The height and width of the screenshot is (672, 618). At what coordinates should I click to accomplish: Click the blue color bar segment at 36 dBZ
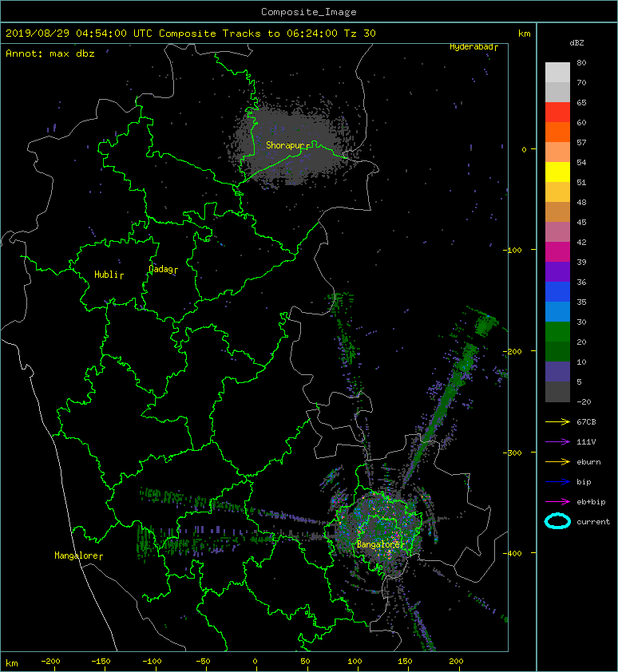point(557,292)
